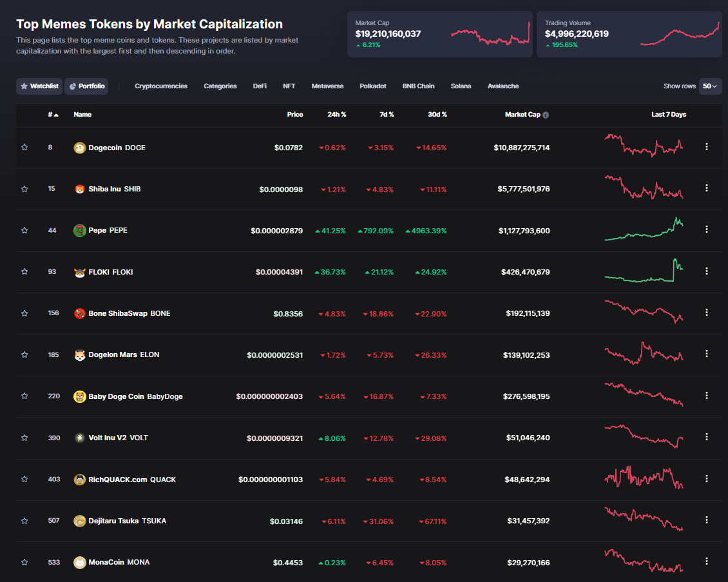This screenshot has height=582, width=728.
Task: Sort table by 7d % column header
Action: [387, 115]
